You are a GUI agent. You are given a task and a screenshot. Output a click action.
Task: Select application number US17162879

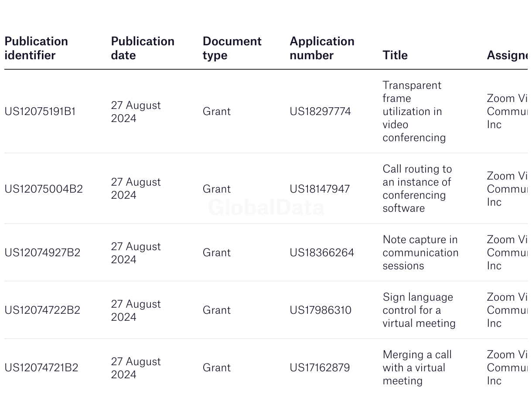[320, 368]
